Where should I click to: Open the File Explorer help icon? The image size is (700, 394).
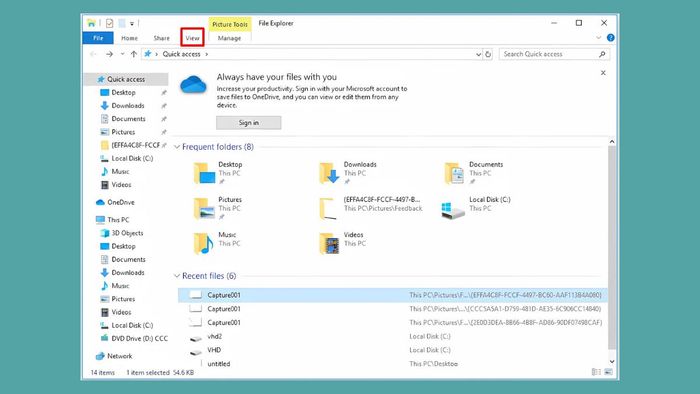point(610,38)
